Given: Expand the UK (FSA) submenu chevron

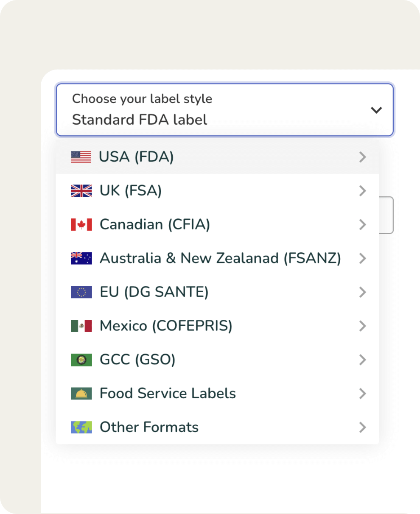Looking at the screenshot, I should pos(362,191).
